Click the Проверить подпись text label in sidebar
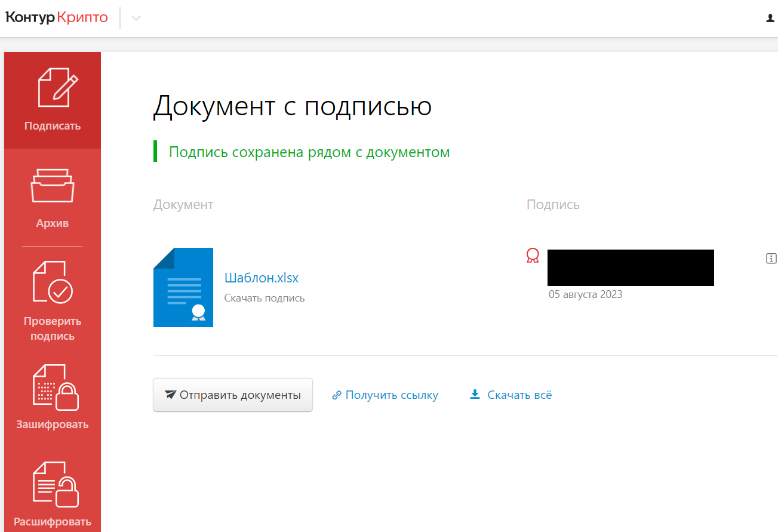This screenshot has width=778, height=532. click(x=53, y=328)
